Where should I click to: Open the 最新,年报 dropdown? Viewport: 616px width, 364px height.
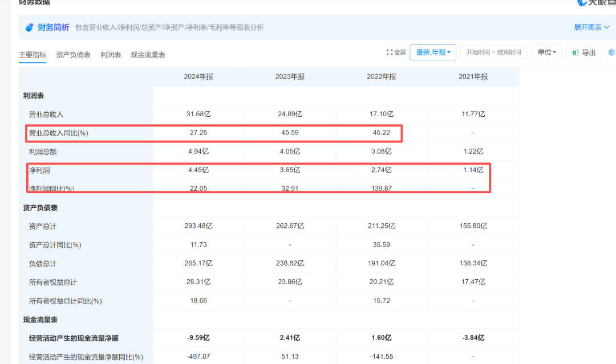(x=433, y=52)
